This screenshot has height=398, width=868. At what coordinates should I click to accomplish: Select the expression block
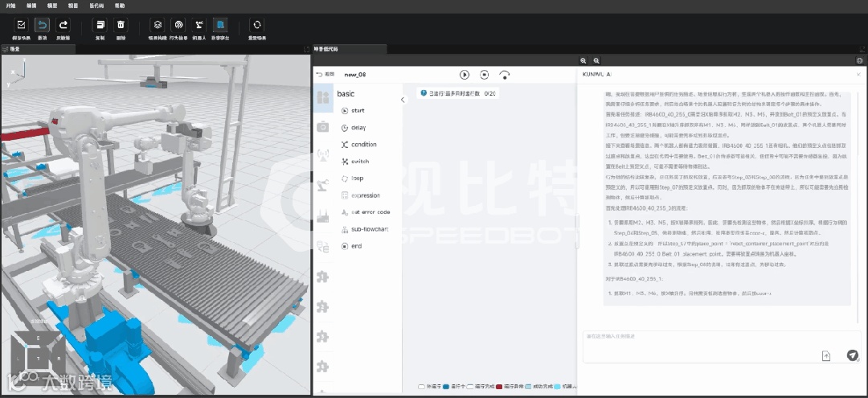tap(360, 195)
